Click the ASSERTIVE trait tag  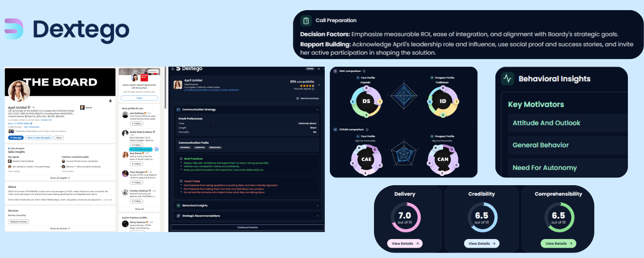pos(199,147)
